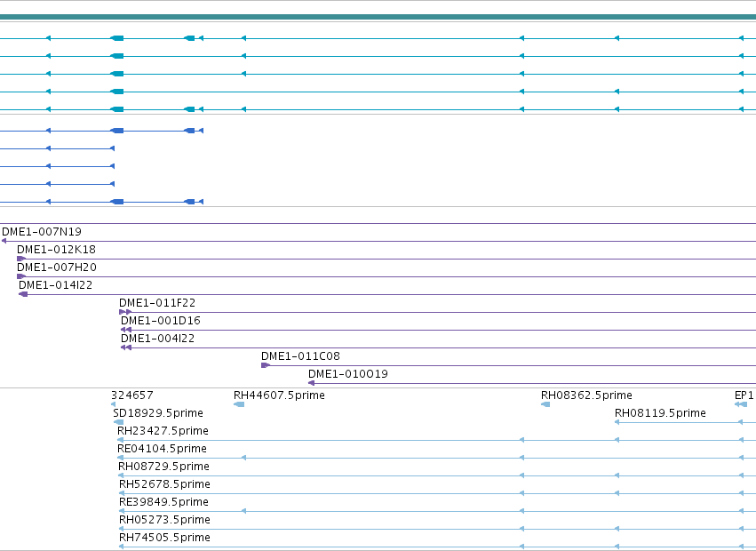Select the DME1-001D16 label
The width and height of the screenshot is (756, 551).
(x=161, y=322)
